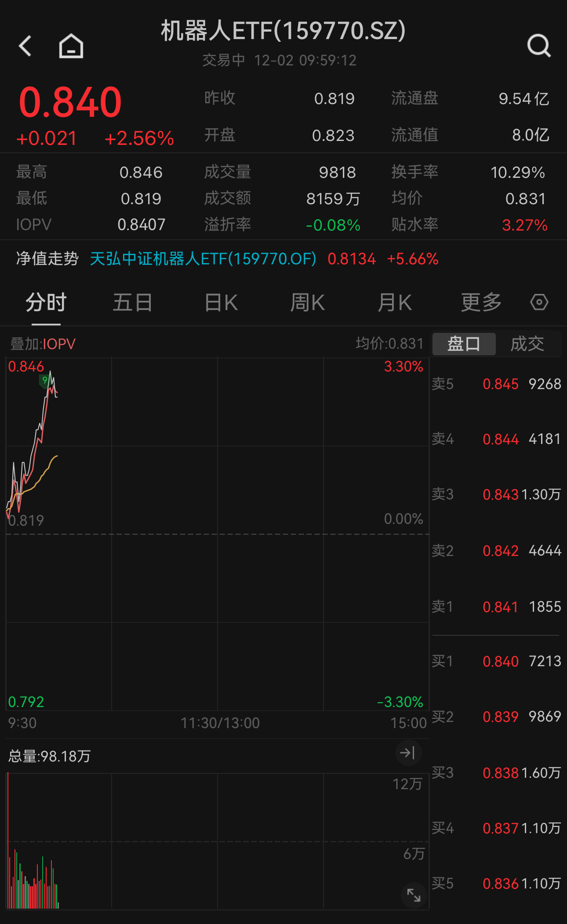Click the 净值走势 label

tap(47, 259)
